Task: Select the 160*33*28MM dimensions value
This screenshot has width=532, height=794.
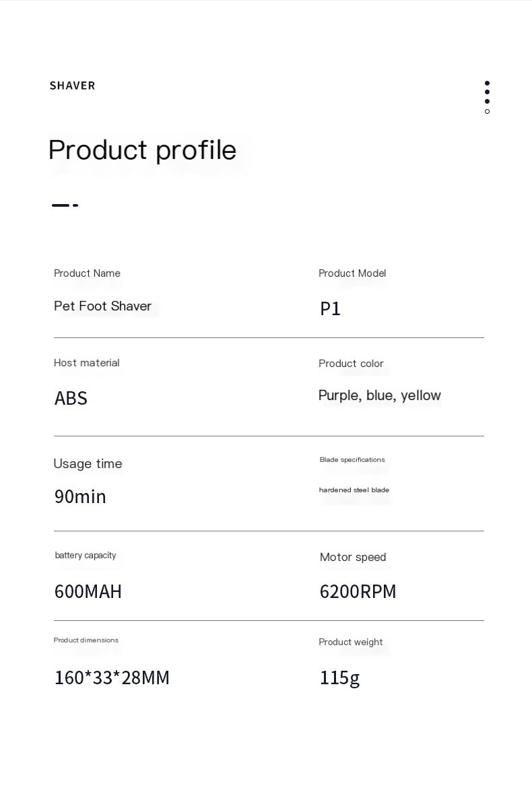Action: pos(112,677)
